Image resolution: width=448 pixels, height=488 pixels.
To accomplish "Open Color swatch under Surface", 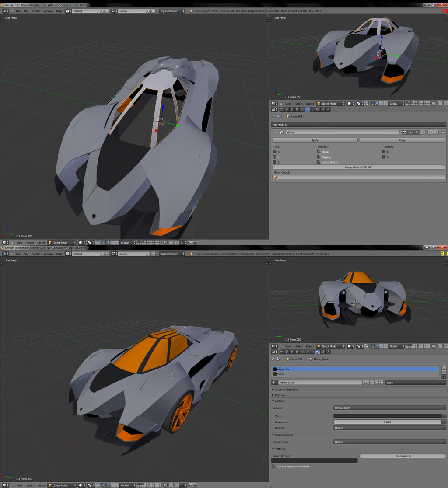I will pyautogui.click(x=387, y=416).
